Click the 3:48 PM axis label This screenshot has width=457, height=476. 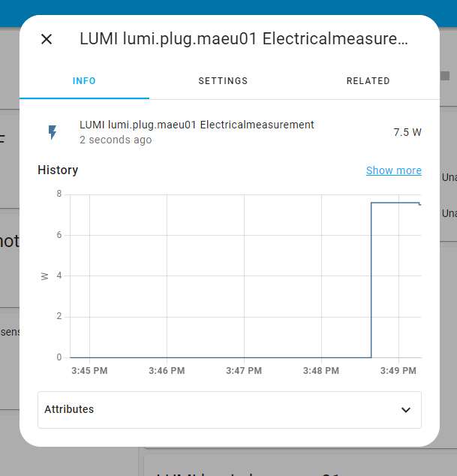tap(321, 371)
